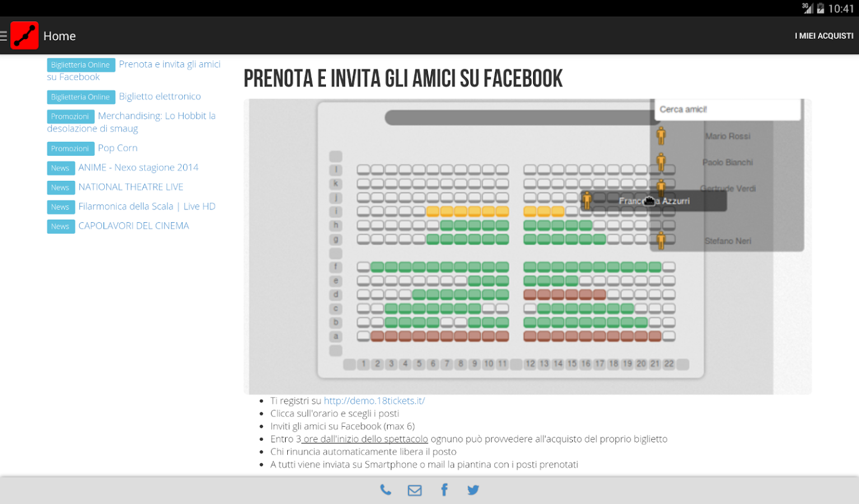Screen dimensions: 859x504
Task: Open Biglietto elettronico article link
Action: (x=160, y=96)
